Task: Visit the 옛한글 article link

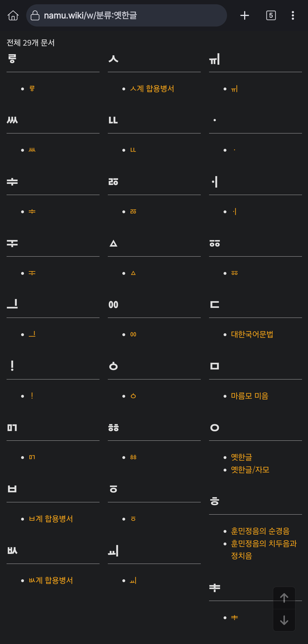Action: pyautogui.click(x=242, y=457)
